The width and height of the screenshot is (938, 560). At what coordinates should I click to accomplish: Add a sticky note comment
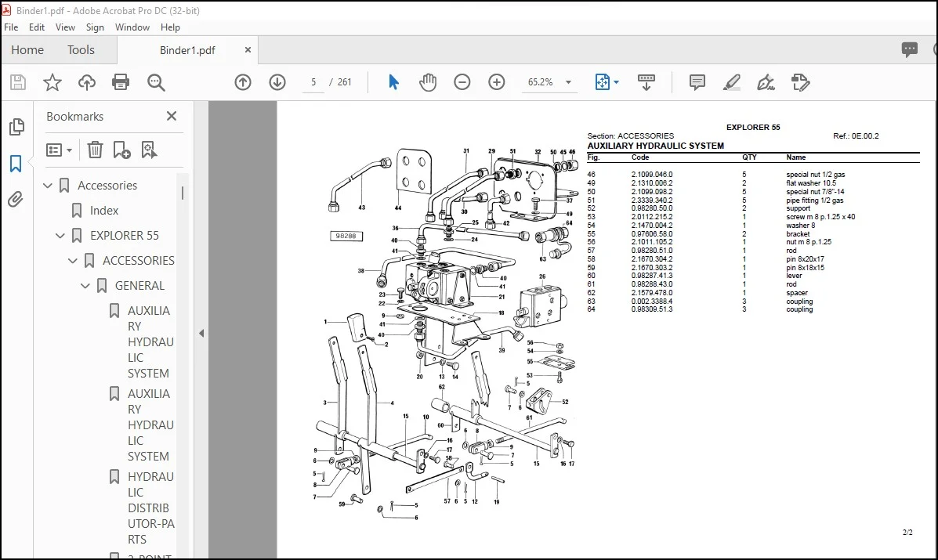point(697,82)
